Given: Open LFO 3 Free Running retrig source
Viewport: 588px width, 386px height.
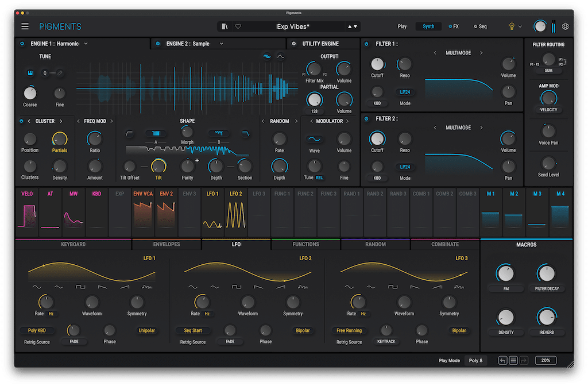Looking at the screenshot, I should point(349,330).
